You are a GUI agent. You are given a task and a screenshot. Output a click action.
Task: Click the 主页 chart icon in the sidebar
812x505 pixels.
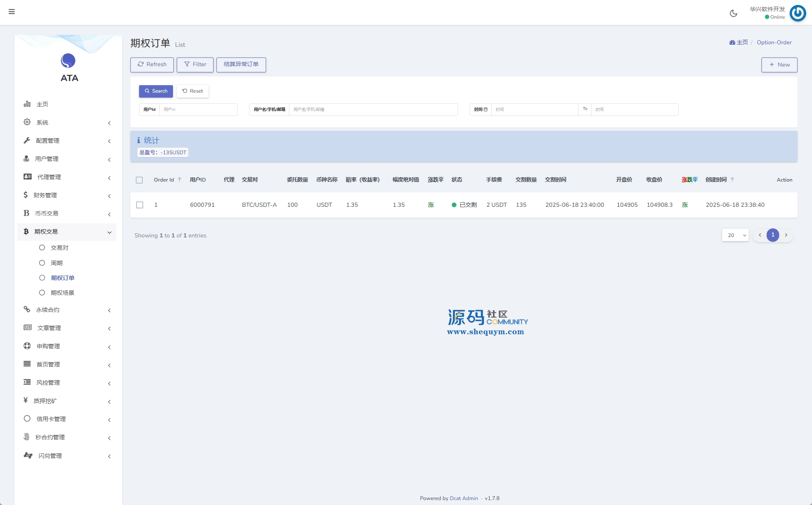click(27, 104)
